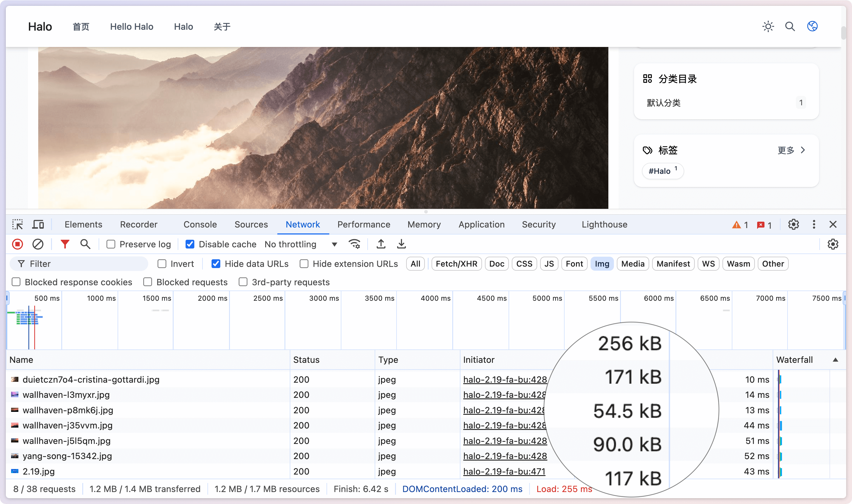Switch to the Console tab
Image resolution: width=852 pixels, height=504 pixels.
tap(200, 224)
